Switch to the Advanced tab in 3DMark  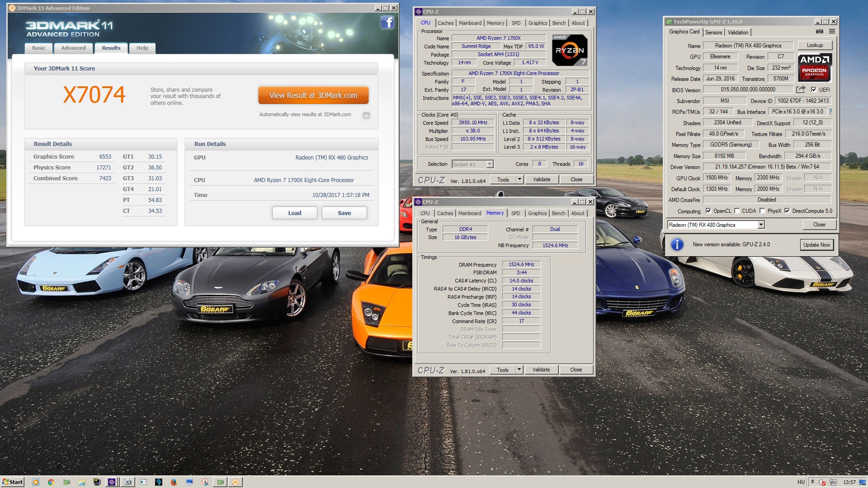click(x=73, y=48)
